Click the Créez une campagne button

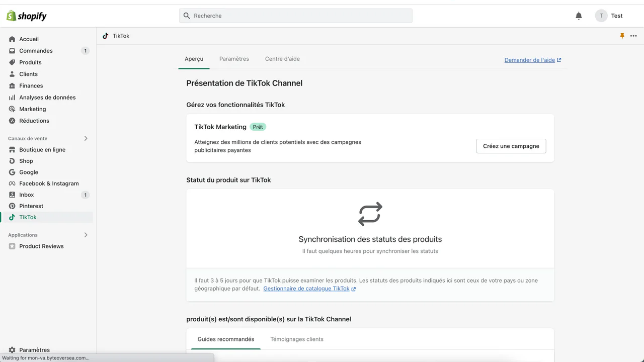point(511,146)
